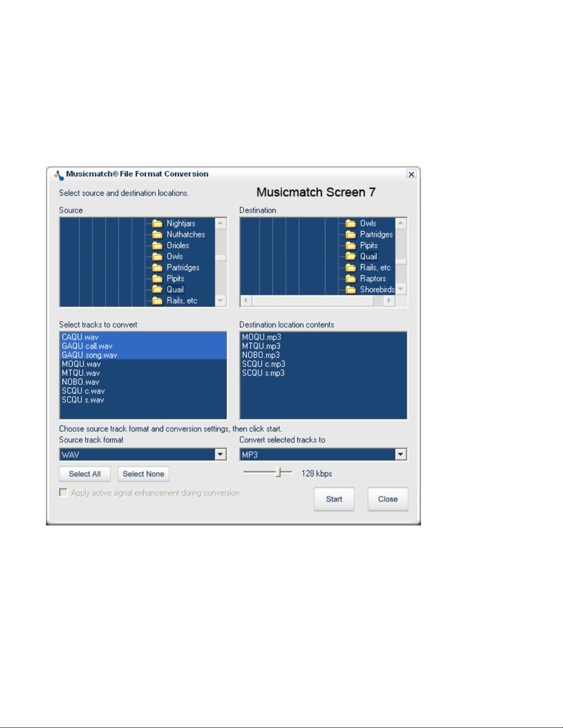
Task: Select the NOBO.wav track
Action: pyautogui.click(x=80, y=382)
